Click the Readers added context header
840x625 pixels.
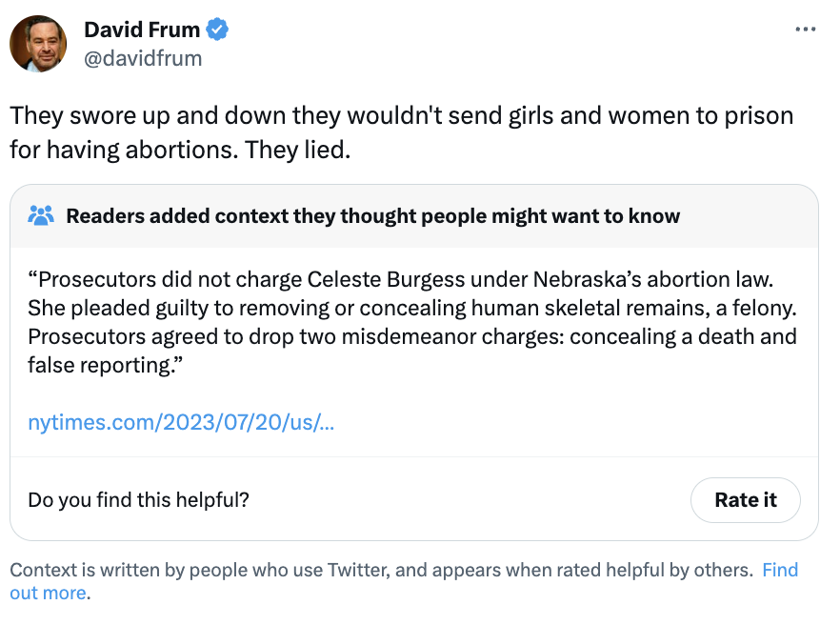(372, 215)
